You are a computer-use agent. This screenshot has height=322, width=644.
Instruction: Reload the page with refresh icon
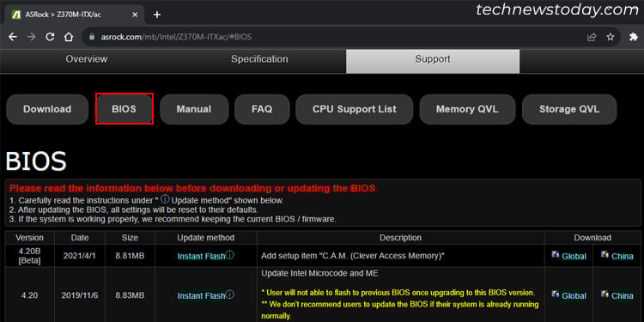[50, 37]
